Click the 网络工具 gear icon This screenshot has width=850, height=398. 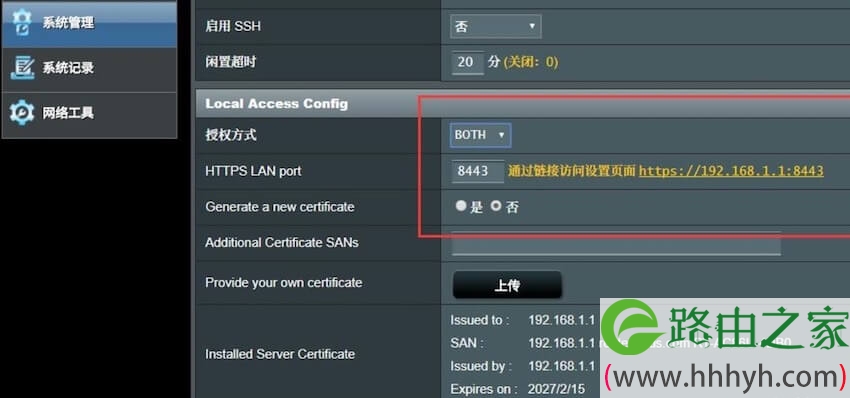[x=22, y=113]
